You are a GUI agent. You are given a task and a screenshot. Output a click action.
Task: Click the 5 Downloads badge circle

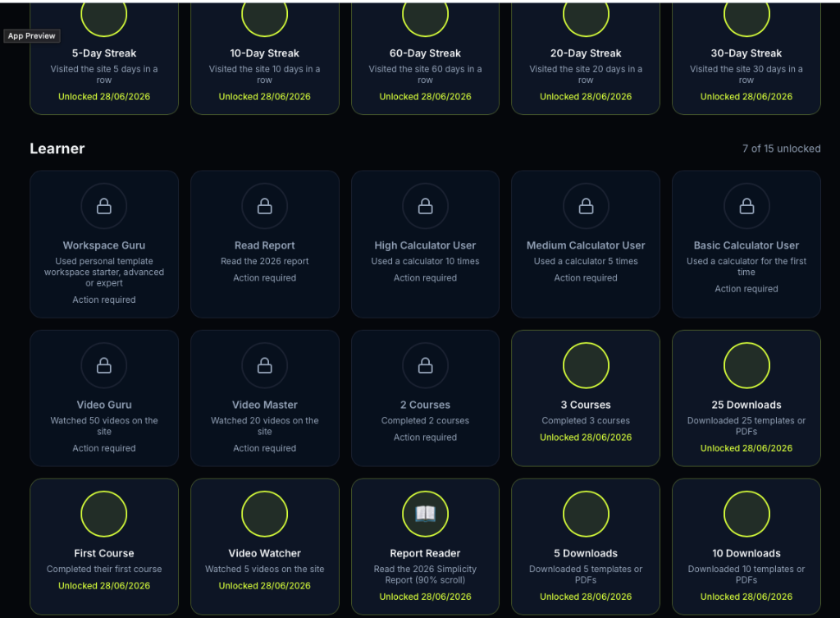(586, 514)
